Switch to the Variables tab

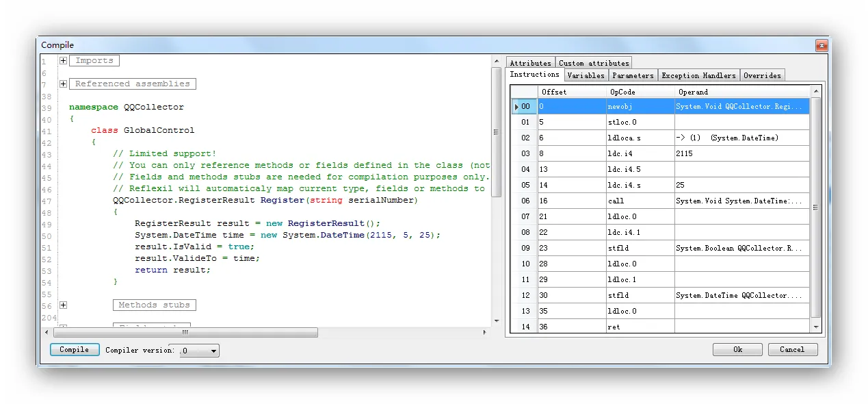[586, 75]
